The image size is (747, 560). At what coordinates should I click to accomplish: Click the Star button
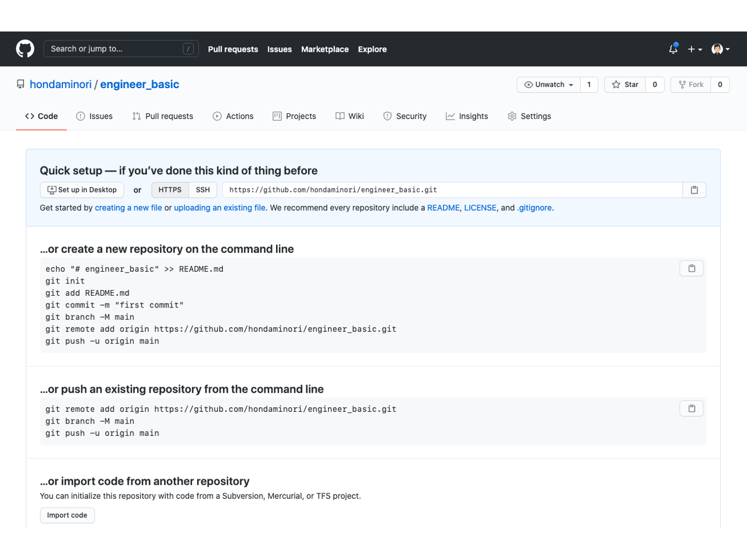pos(625,85)
